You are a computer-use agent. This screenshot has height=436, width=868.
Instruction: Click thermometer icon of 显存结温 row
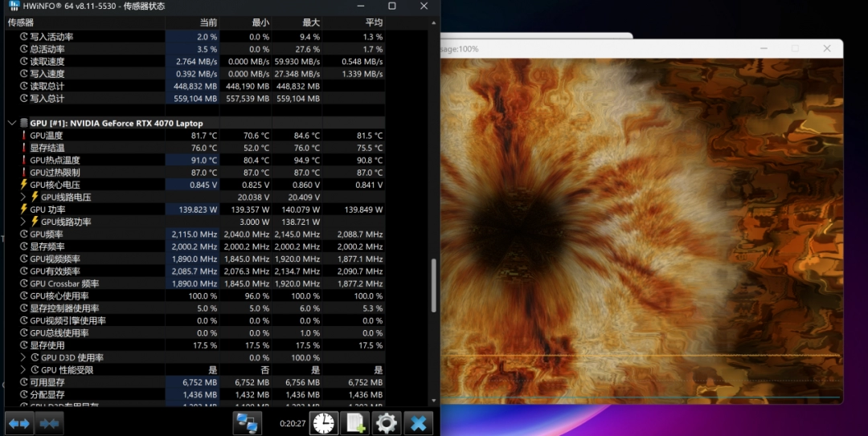pos(24,148)
